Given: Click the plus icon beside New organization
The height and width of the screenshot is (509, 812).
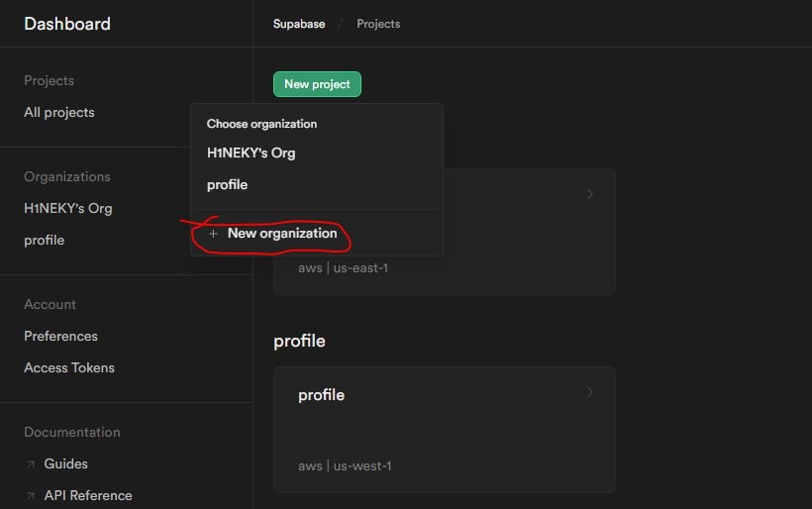Looking at the screenshot, I should [x=213, y=234].
